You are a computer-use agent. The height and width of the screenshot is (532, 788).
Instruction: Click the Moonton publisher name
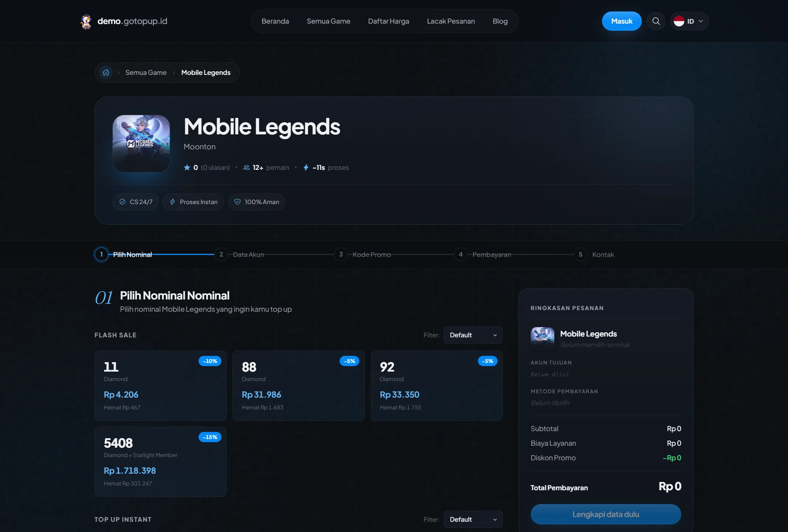(x=199, y=147)
